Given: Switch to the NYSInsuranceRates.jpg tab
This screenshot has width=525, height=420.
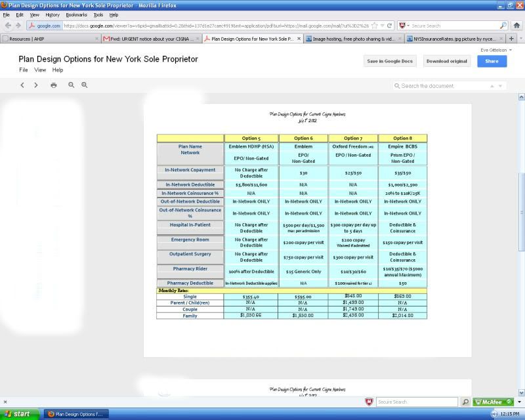Looking at the screenshot, I should (455, 39).
